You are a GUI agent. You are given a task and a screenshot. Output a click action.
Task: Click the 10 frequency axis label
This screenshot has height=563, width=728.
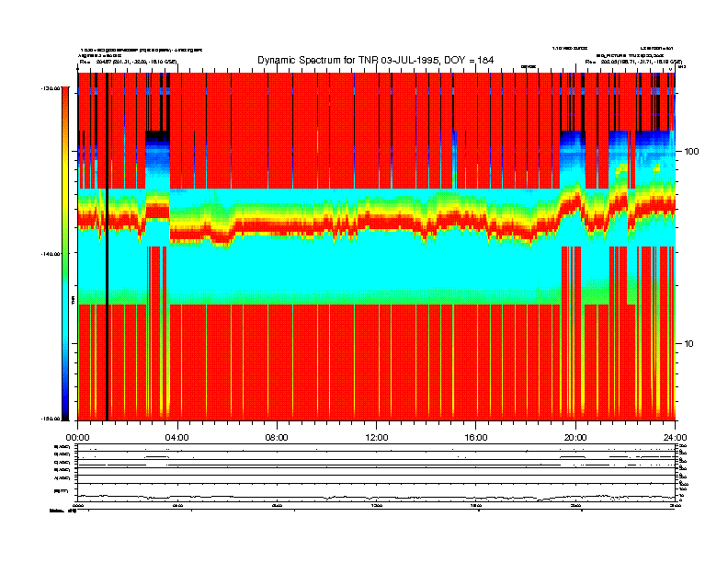[689, 344]
